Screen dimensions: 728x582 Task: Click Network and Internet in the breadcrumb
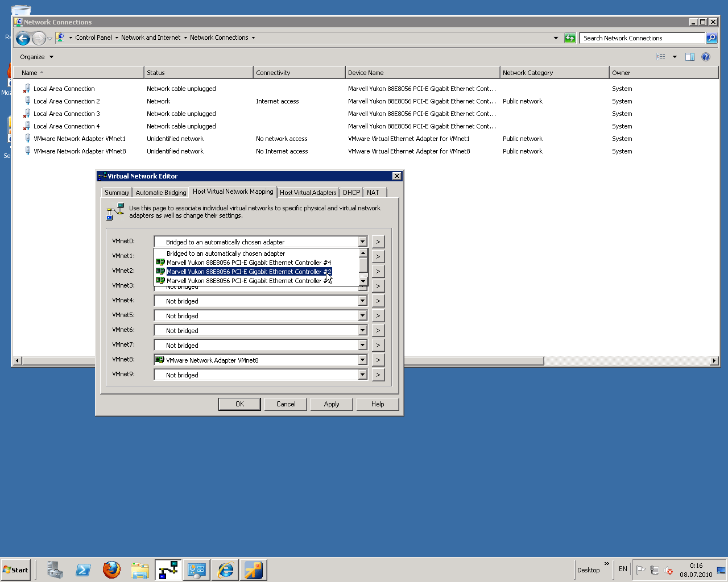[151, 38]
